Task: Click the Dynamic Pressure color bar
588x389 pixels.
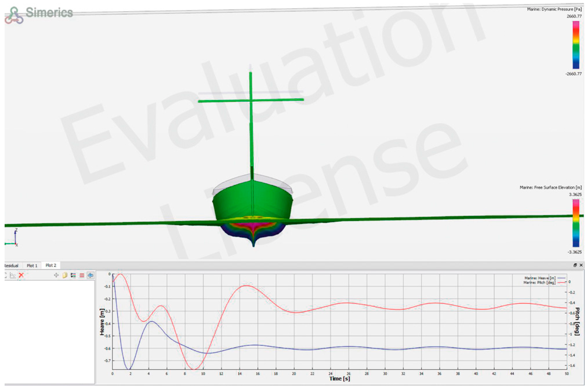Action: 576,45
